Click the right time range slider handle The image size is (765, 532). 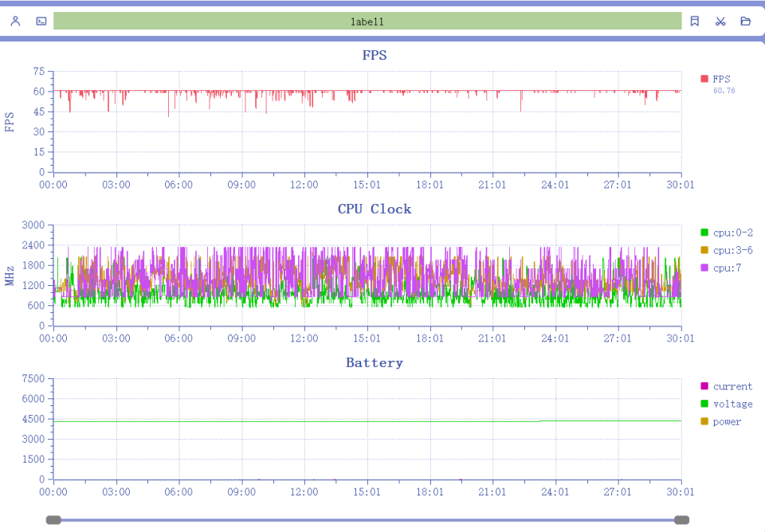pyautogui.click(x=681, y=520)
